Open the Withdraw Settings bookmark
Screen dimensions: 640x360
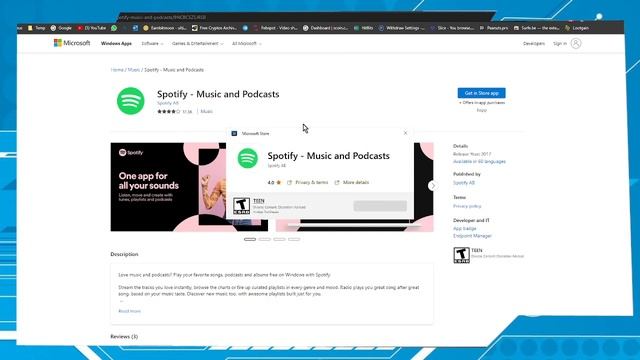(402, 28)
